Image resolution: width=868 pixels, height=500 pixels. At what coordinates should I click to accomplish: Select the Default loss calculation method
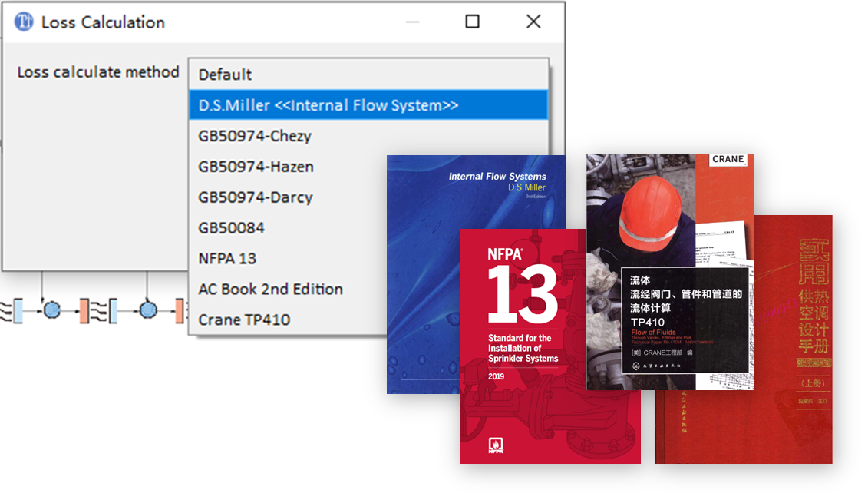pos(368,75)
